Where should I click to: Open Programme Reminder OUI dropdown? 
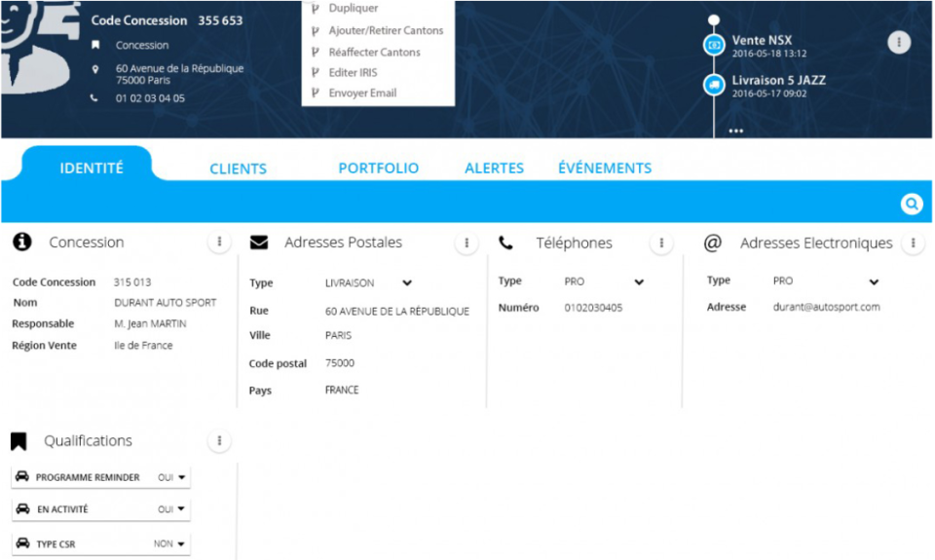pyautogui.click(x=171, y=477)
